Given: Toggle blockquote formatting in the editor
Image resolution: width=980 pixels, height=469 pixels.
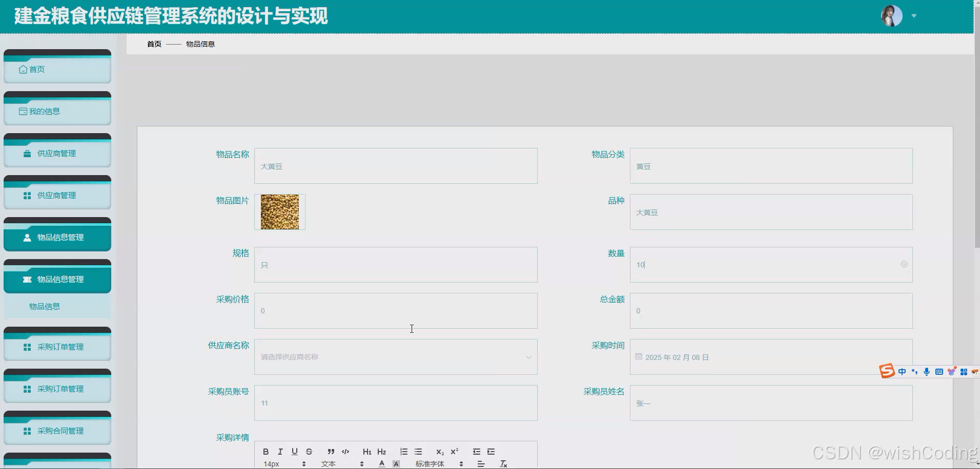Looking at the screenshot, I should click(330, 451).
